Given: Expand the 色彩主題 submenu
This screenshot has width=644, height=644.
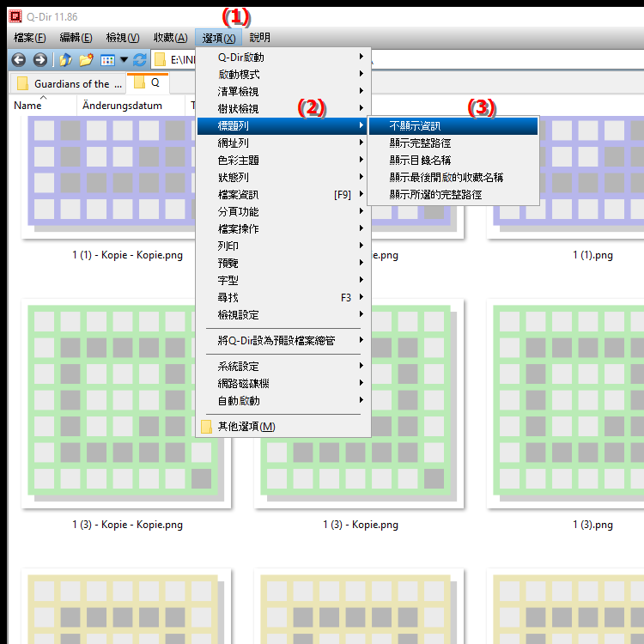Looking at the screenshot, I should [283, 161].
